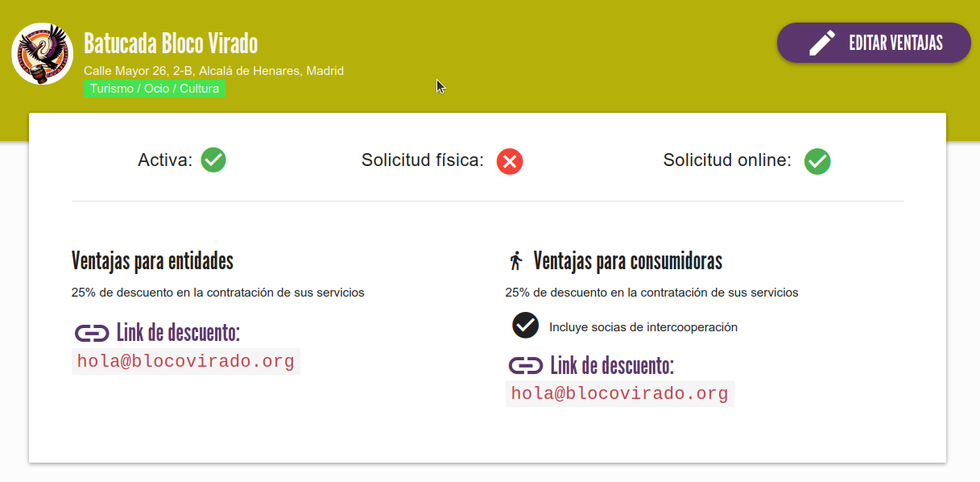Click the Ventajas para consumidoras heading

pos(628,260)
